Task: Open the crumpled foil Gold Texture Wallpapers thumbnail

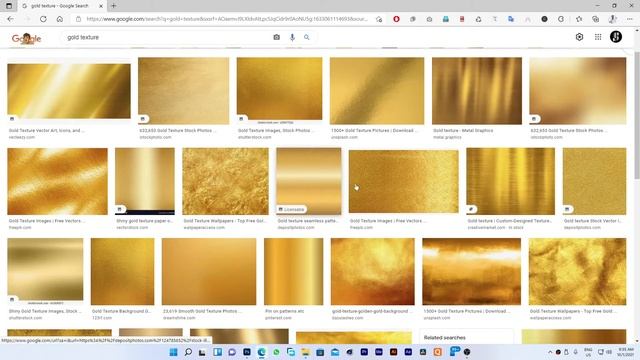Action: pos(225,181)
